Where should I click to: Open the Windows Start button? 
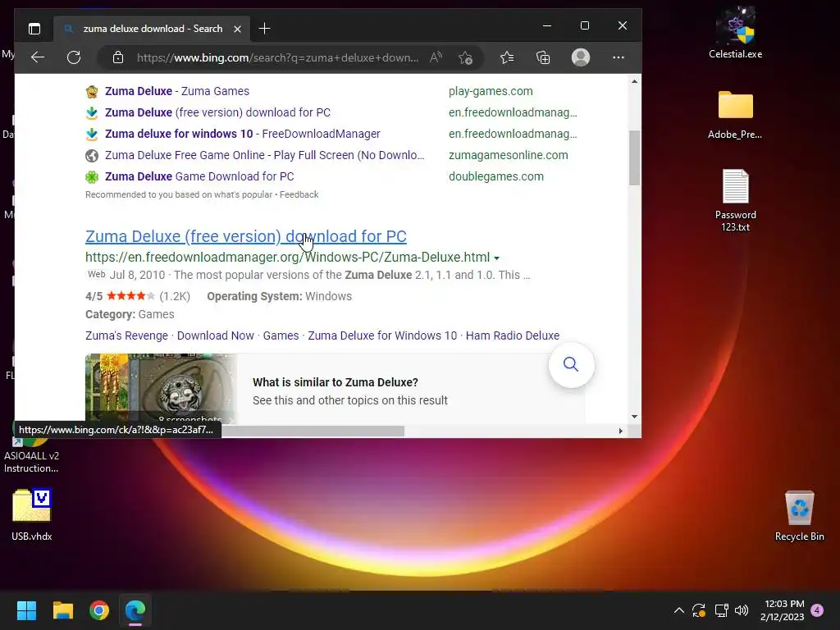(x=26, y=610)
